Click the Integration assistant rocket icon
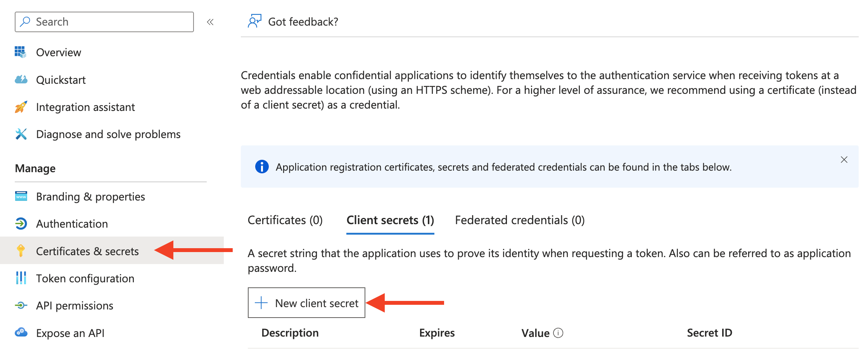This screenshot has width=868, height=349. [x=21, y=107]
